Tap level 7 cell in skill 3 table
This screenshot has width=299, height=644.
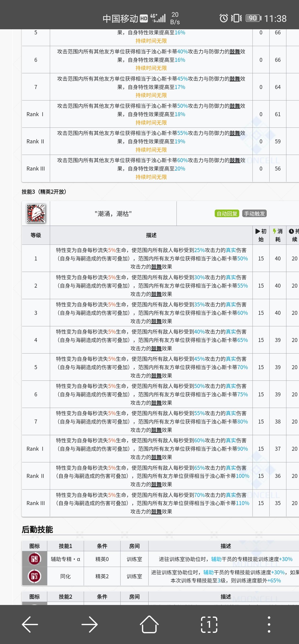36,421
